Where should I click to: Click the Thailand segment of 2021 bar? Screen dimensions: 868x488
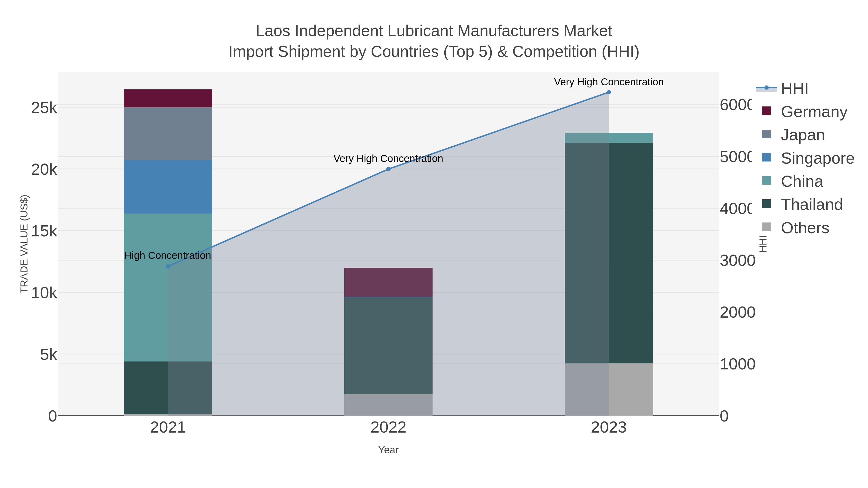click(x=168, y=388)
